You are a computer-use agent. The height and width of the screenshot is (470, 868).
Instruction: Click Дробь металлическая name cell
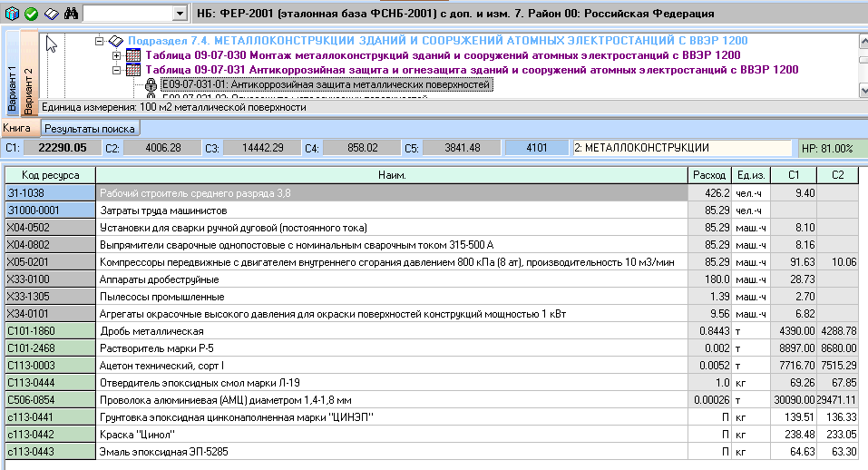click(x=392, y=331)
